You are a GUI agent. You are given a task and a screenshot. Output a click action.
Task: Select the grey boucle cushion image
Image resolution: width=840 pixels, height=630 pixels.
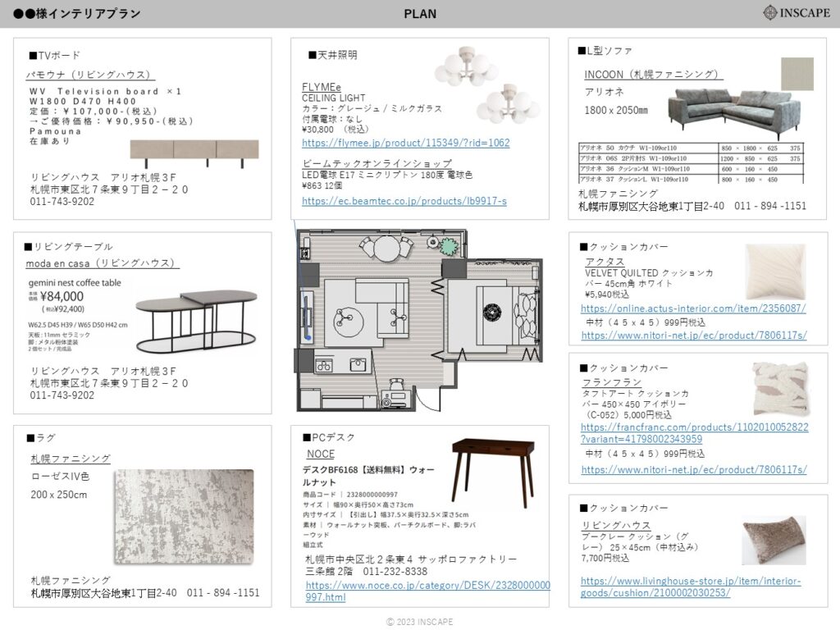pos(774,539)
